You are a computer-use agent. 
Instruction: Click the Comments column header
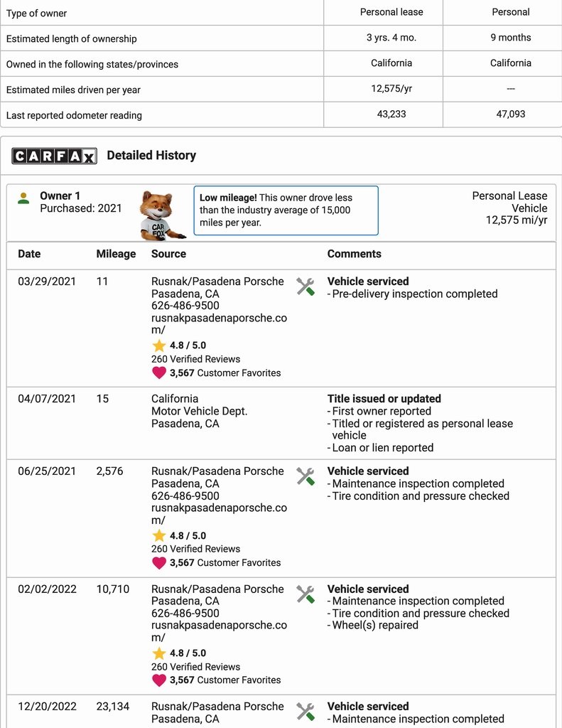[354, 254]
